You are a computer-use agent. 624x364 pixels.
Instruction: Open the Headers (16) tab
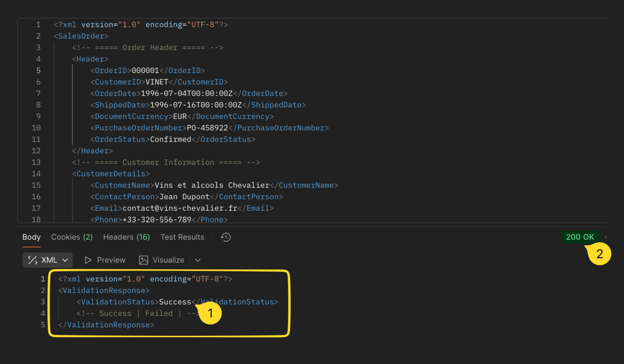click(x=127, y=237)
